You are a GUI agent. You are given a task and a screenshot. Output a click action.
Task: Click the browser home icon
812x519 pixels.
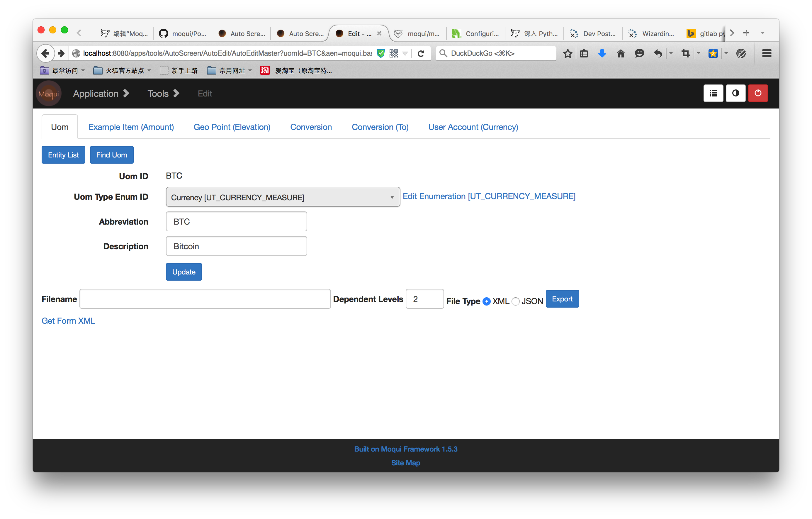pos(621,53)
